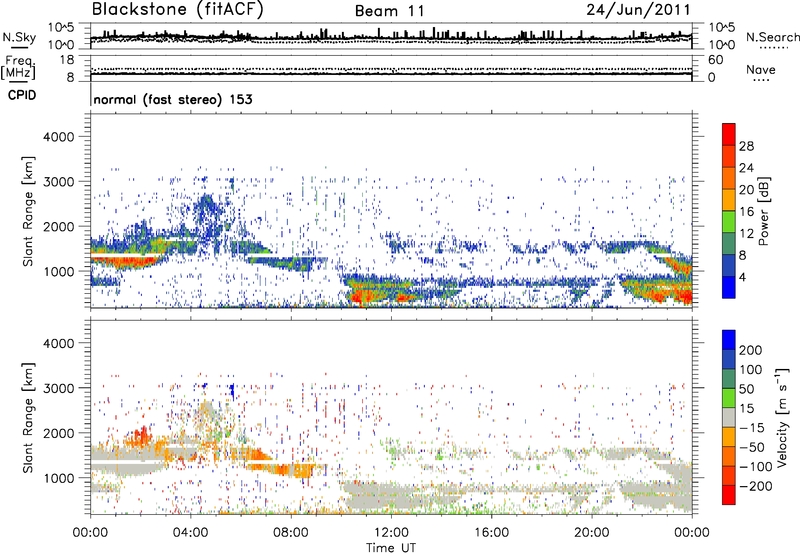The height and width of the screenshot is (554, 800).
Task: Click the "12" label on power color bar
Action: (x=746, y=234)
